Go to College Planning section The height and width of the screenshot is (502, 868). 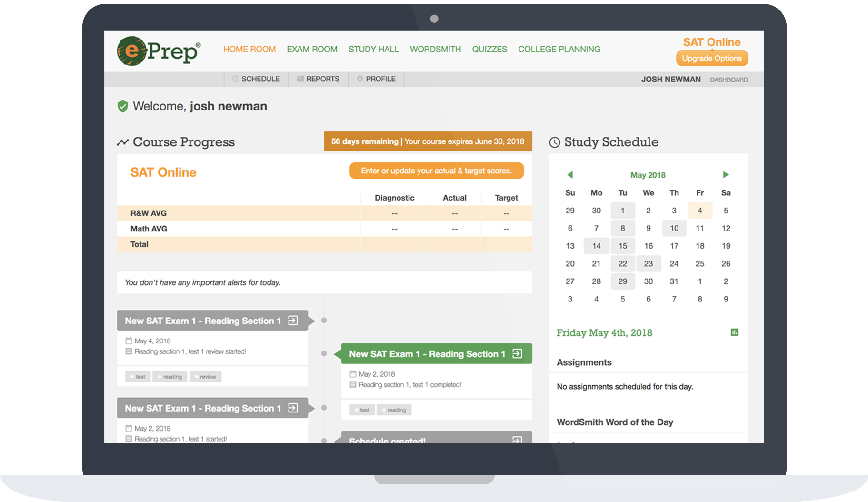559,49
